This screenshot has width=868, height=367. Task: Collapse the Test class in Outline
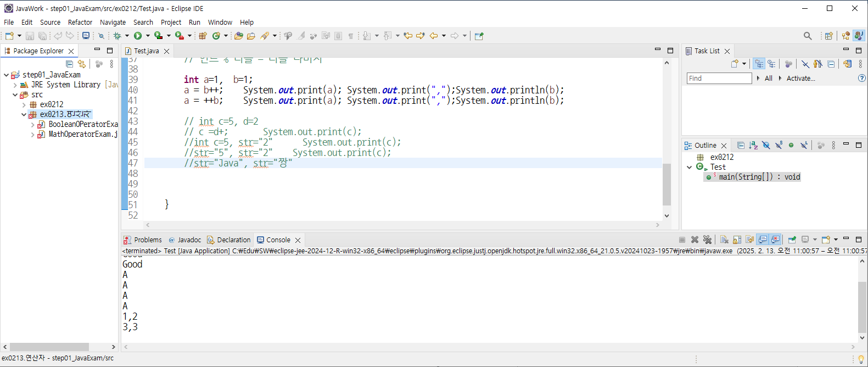[690, 167]
